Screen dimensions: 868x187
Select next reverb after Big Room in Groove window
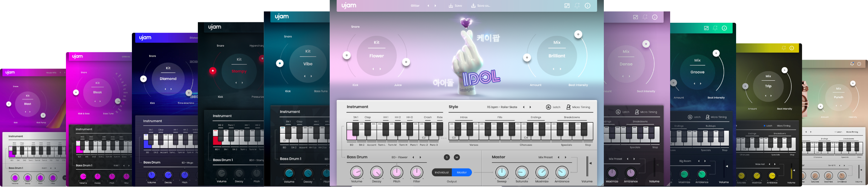coord(705,161)
